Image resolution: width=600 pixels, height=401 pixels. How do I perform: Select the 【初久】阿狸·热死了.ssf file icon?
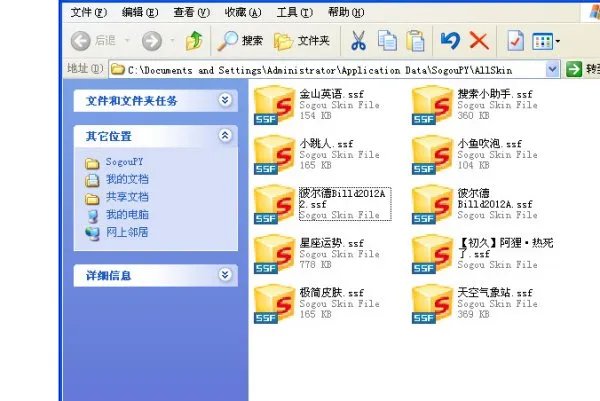[x=432, y=254]
